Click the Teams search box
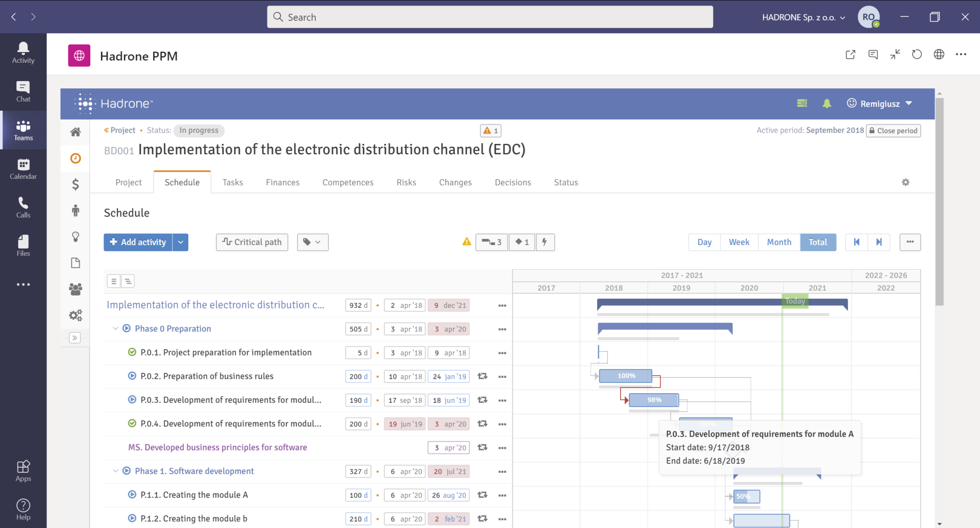Screen dimensions: 980x528 (x=490, y=17)
